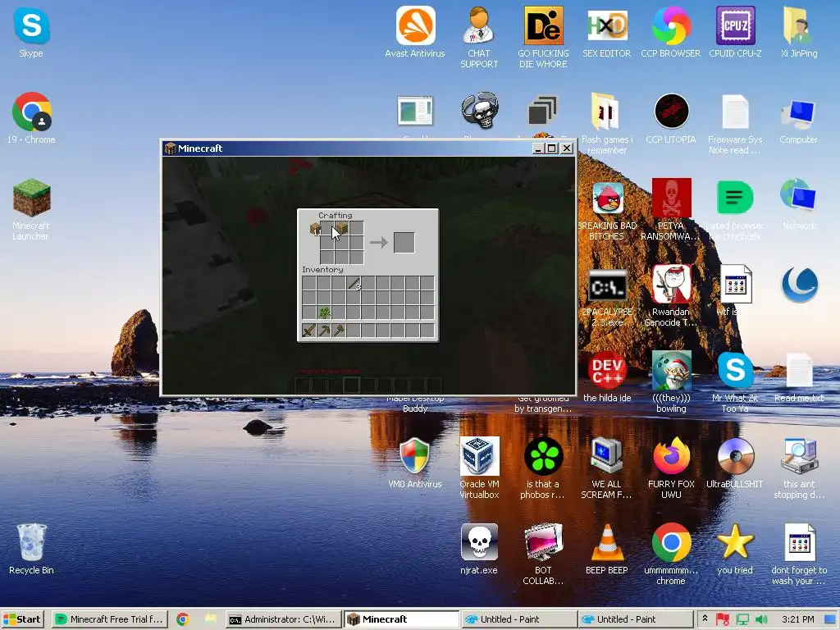Open the BOT COLLAB... icon

pos(543,555)
